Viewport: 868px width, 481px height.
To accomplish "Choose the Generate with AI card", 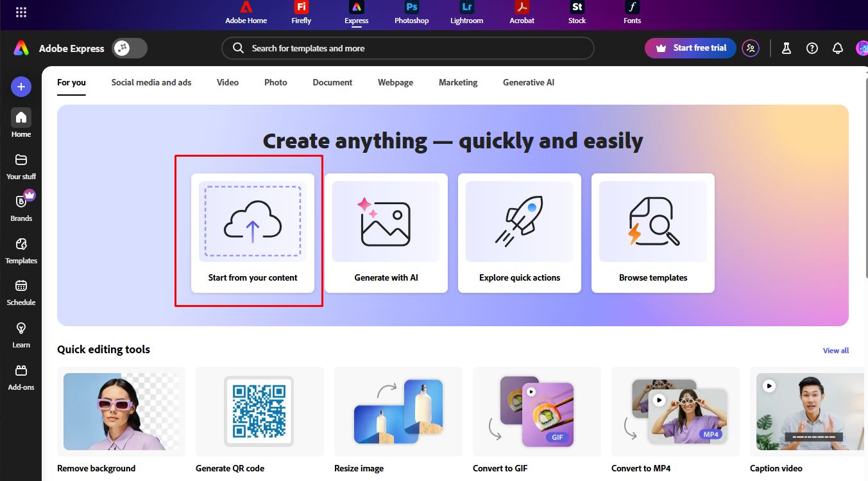I will [386, 233].
